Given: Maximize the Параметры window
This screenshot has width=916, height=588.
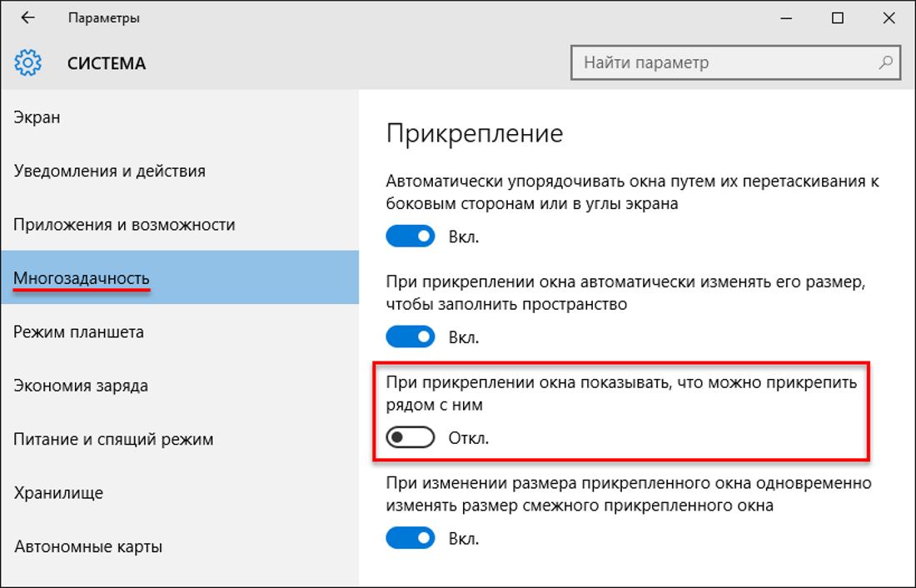Looking at the screenshot, I should [x=838, y=17].
